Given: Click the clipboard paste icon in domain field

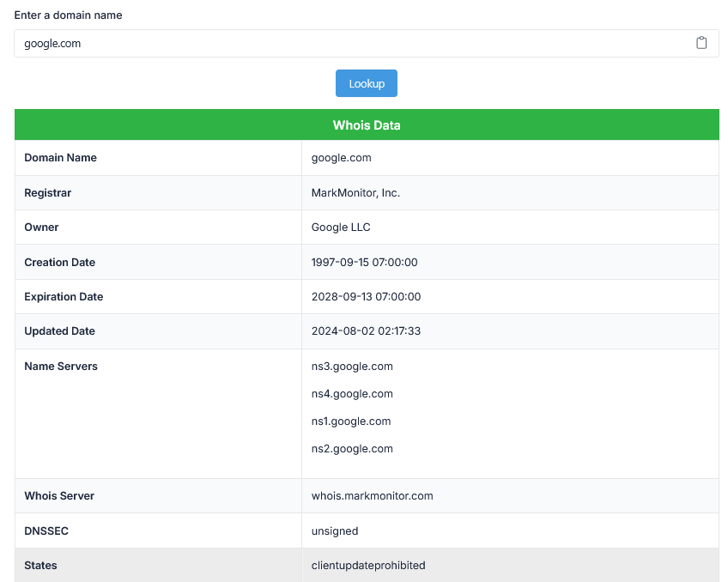Looking at the screenshot, I should click(701, 43).
